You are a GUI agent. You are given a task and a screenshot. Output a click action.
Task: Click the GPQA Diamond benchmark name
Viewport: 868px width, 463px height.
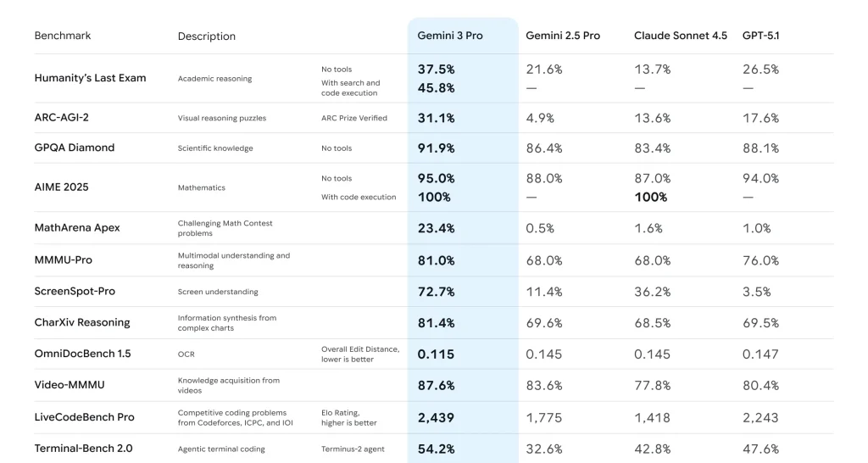tap(74, 148)
